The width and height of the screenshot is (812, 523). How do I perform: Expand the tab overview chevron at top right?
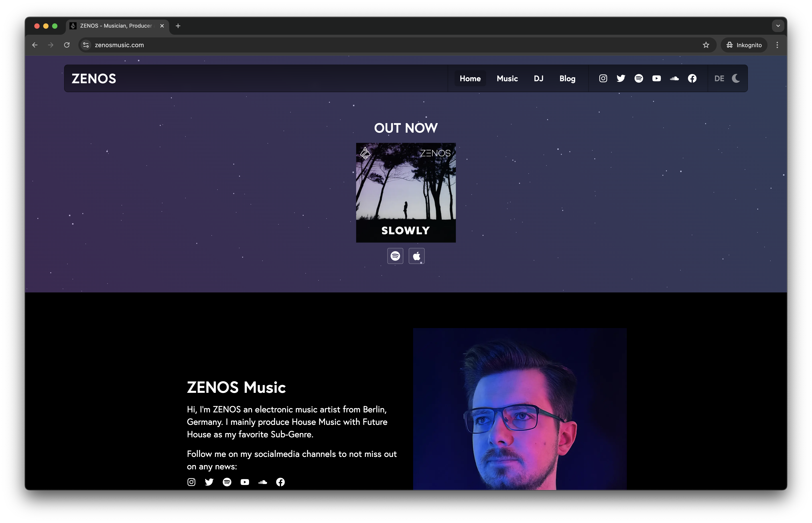pyautogui.click(x=778, y=25)
